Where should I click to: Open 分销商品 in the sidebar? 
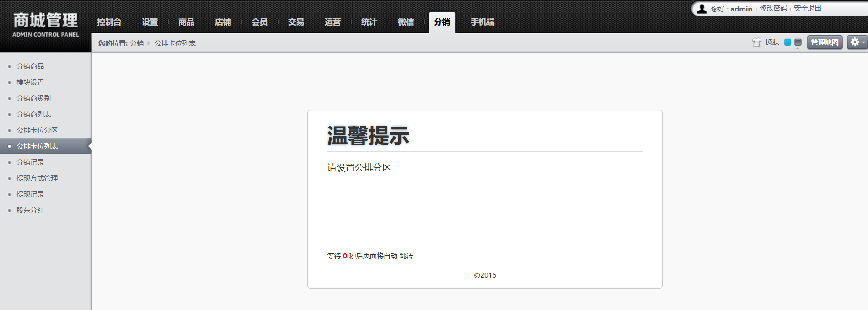click(30, 66)
